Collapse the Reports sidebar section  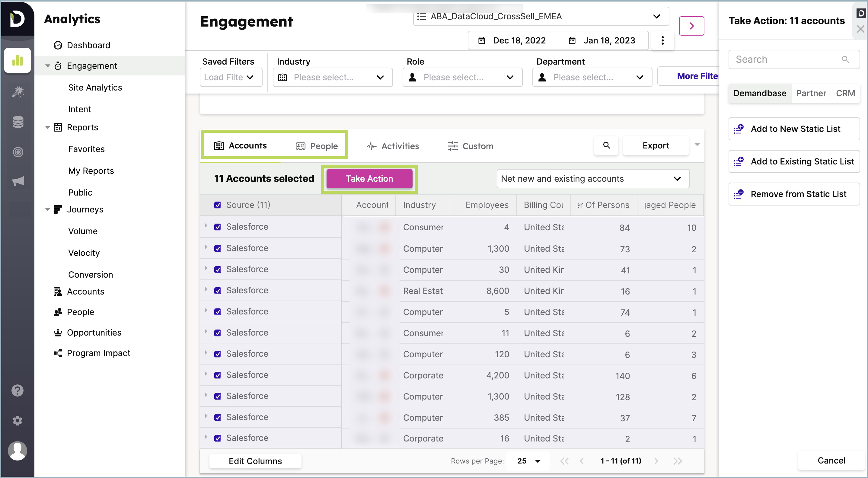(x=47, y=127)
